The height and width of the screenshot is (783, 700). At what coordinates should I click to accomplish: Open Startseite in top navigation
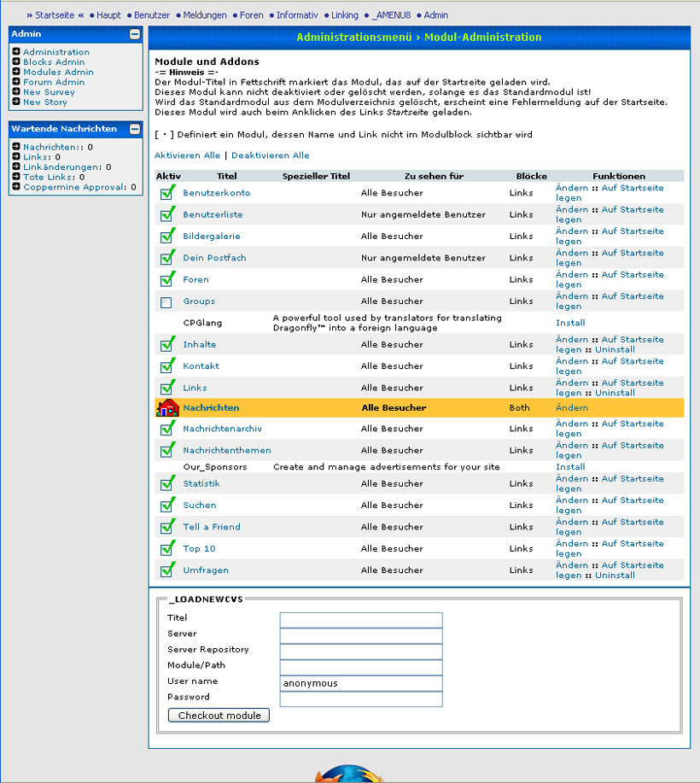[x=55, y=15]
